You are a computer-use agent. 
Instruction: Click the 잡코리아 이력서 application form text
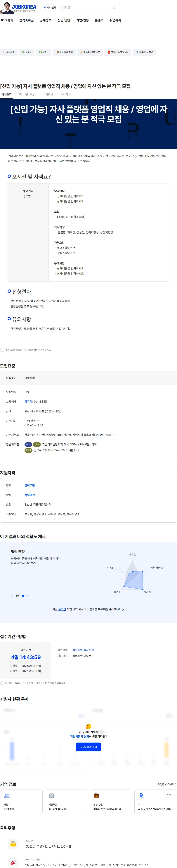[82, 656]
